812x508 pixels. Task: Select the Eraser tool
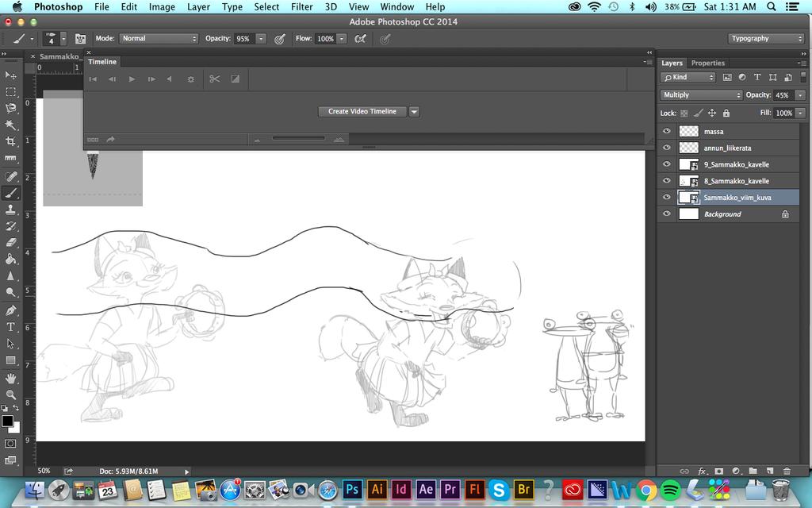point(10,243)
